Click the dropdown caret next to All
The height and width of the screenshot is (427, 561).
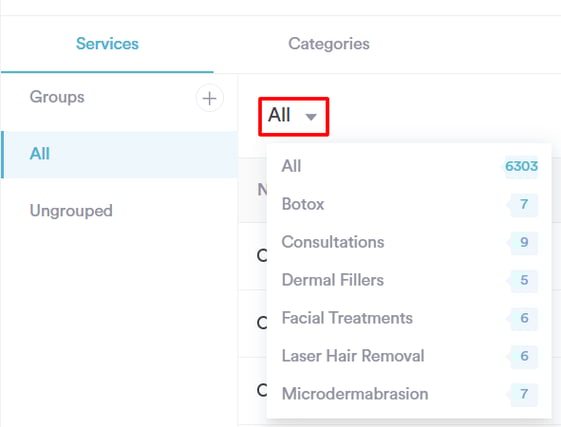(x=311, y=117)
